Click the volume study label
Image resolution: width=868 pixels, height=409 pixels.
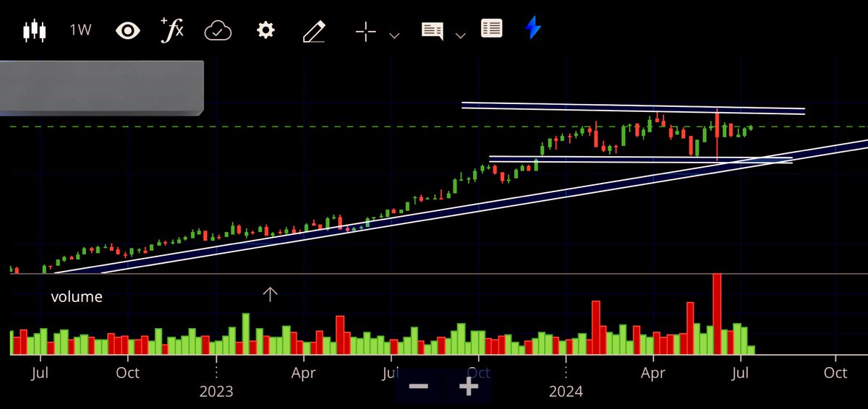(77, 296)
